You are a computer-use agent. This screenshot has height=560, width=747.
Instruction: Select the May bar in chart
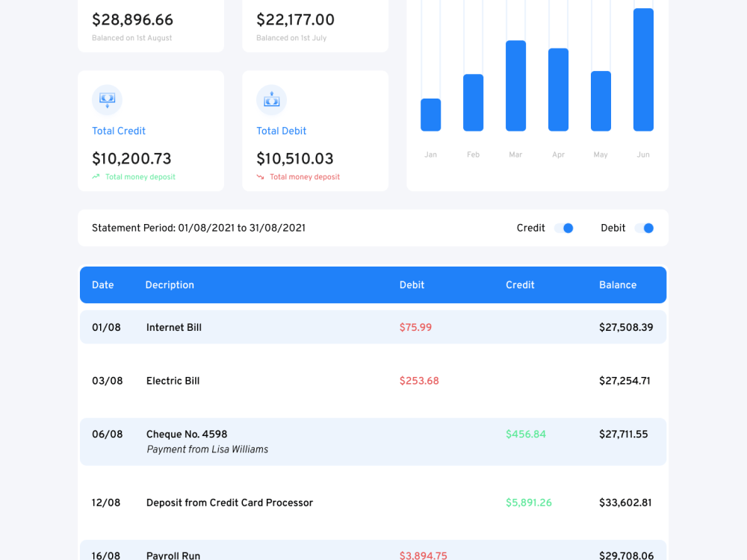(601, 101)
